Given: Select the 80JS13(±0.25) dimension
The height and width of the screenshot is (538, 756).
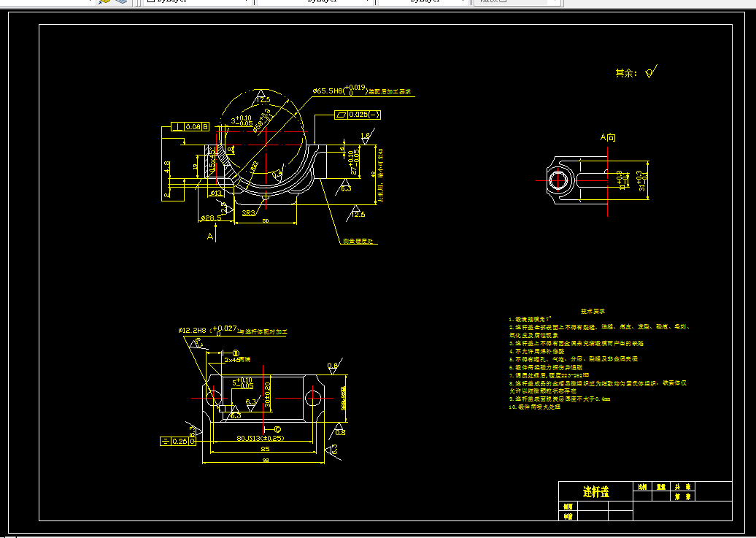Looking at the screenshot, I should click(261, 439).
